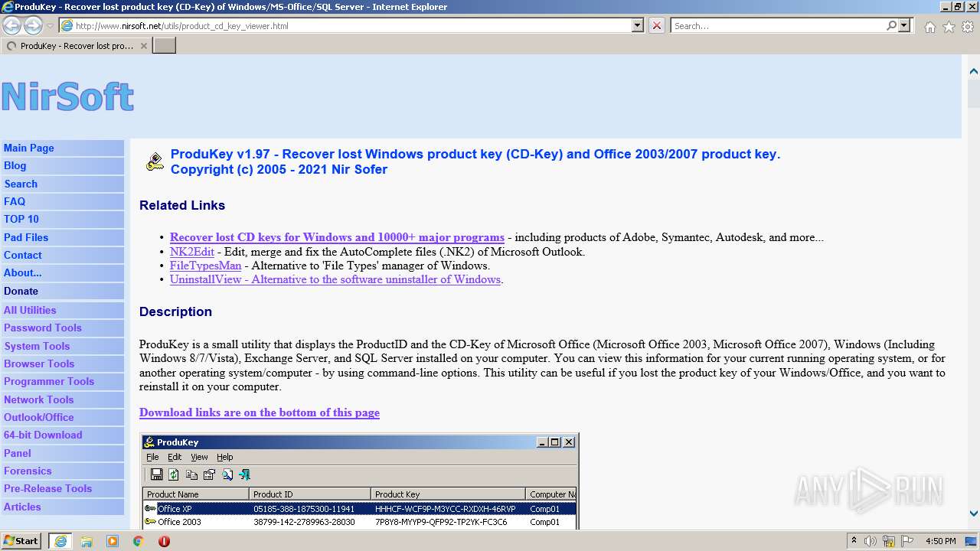This screenshot has width=980, height=551.
Task: Click the ProduKey app screenshot image
Action: 359,481
